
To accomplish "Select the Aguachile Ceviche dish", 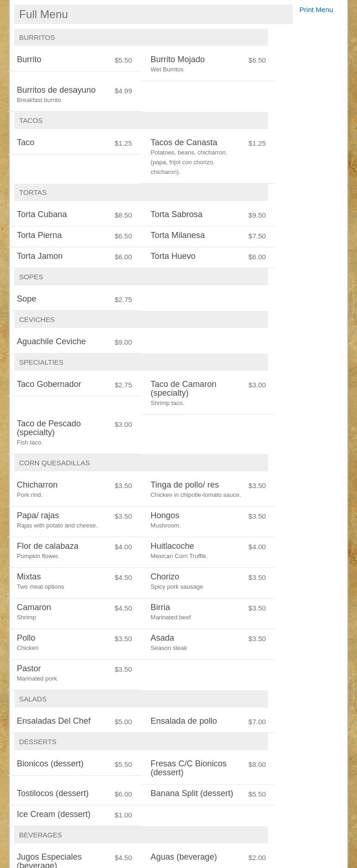I will [x=51, y=342].
